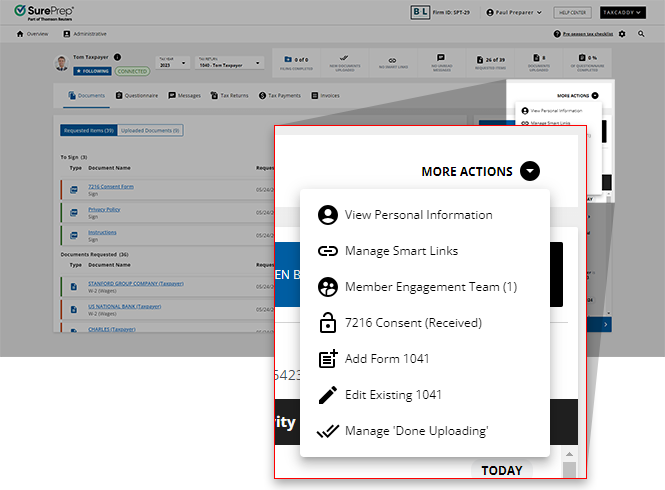Viewport: 665px width, 490px height.
Task: Open the Privacy Policy document link
Action: [104, 210]
